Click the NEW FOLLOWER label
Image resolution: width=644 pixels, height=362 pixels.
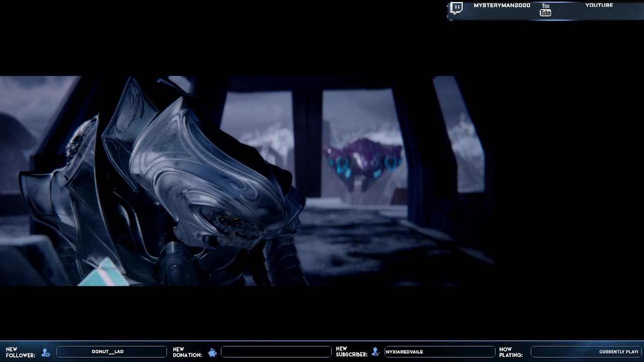(20, 352)
